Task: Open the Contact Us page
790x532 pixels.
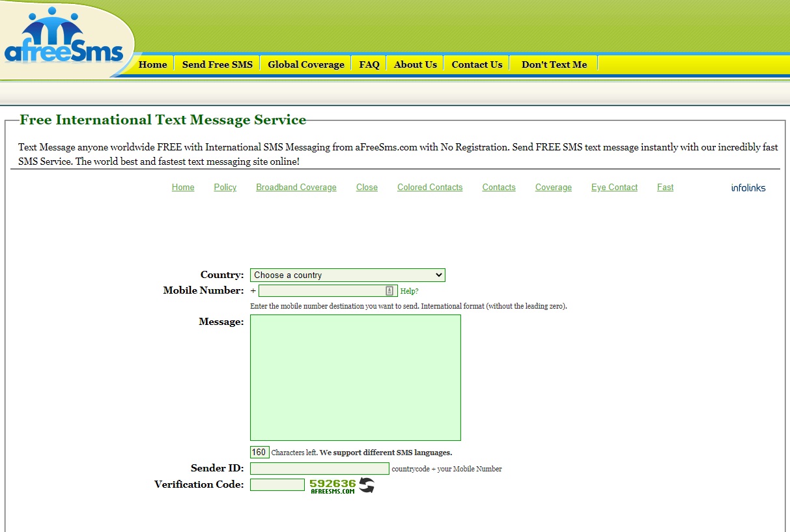Action: coord(477,64)
